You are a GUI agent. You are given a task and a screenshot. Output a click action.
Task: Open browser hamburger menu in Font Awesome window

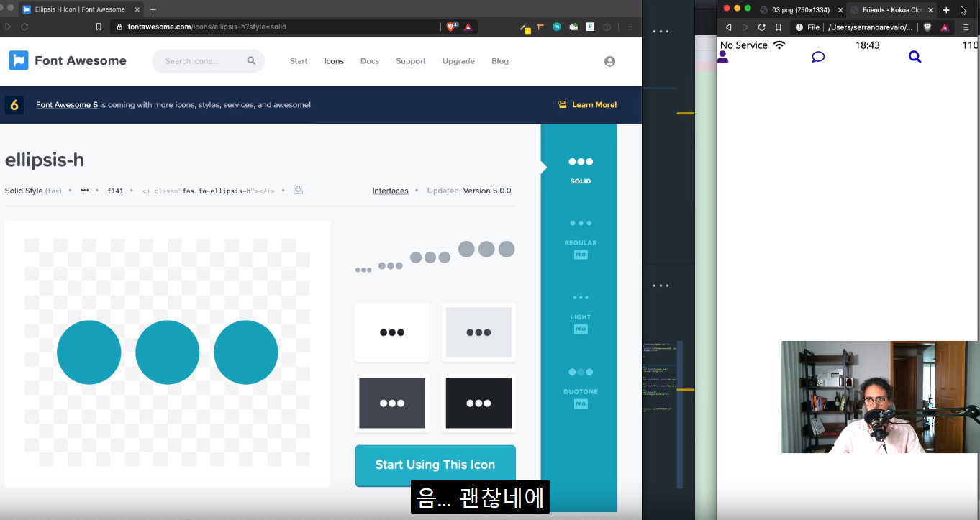[630, 27]
